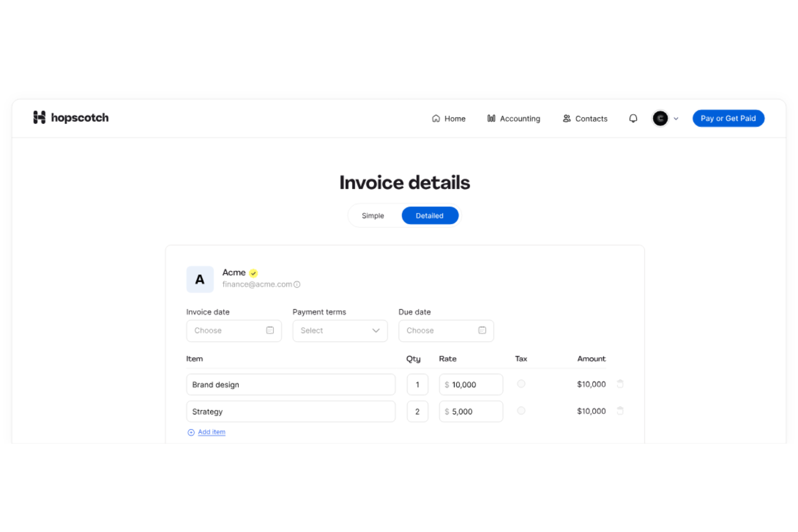Image resolution: width=798 pixels, height=532 pixels.
Task: Open the Accounting section
Action: point(513,119)
